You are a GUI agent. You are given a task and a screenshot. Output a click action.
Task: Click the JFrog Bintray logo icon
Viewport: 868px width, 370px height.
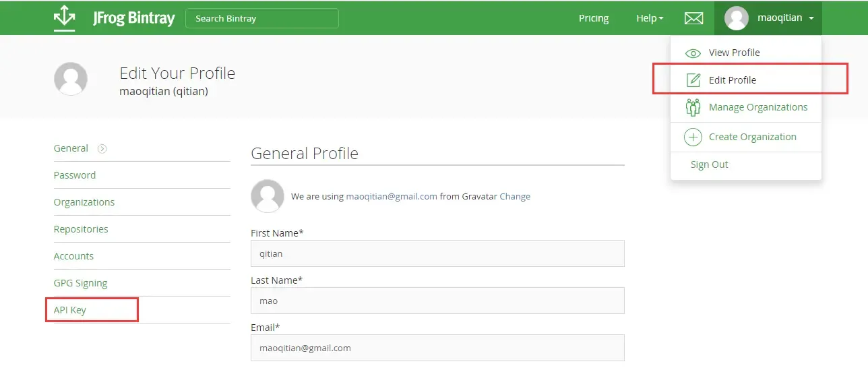[x=64, y=18]
